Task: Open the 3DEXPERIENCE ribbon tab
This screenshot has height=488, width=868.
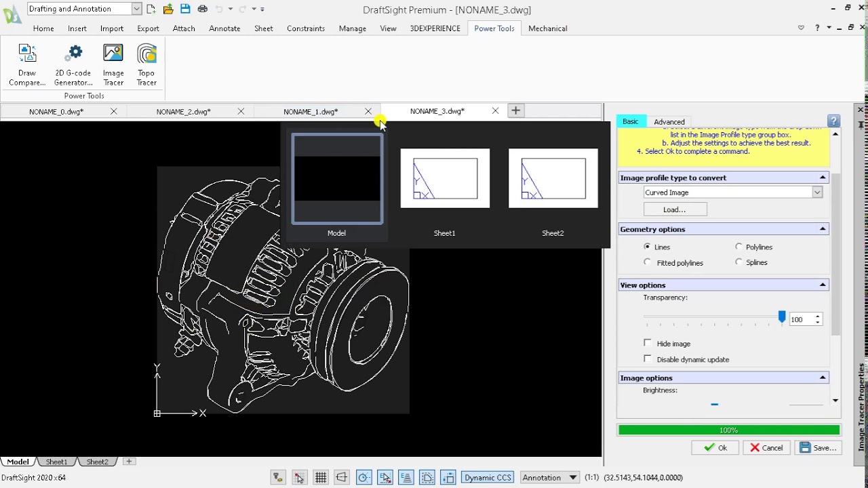Action: click(435, 28)
